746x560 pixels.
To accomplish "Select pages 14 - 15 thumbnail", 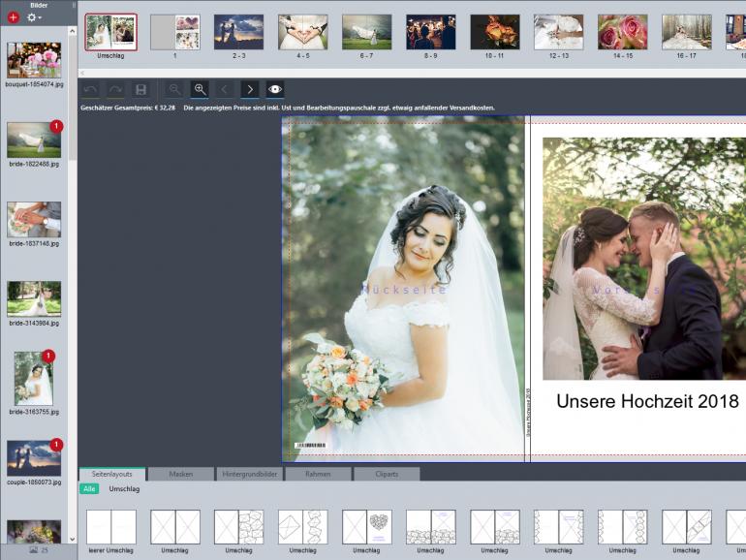I will click(x=623, y=32).
